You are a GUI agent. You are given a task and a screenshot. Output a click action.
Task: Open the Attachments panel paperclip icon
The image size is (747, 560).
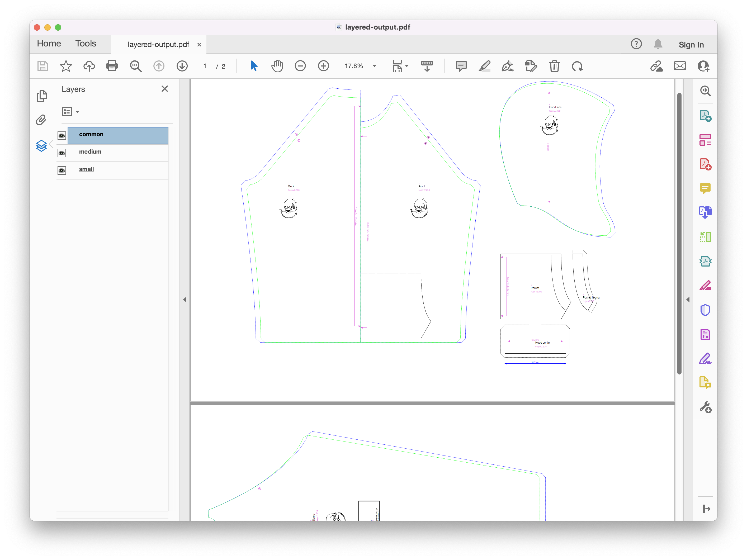pos(41,120)
